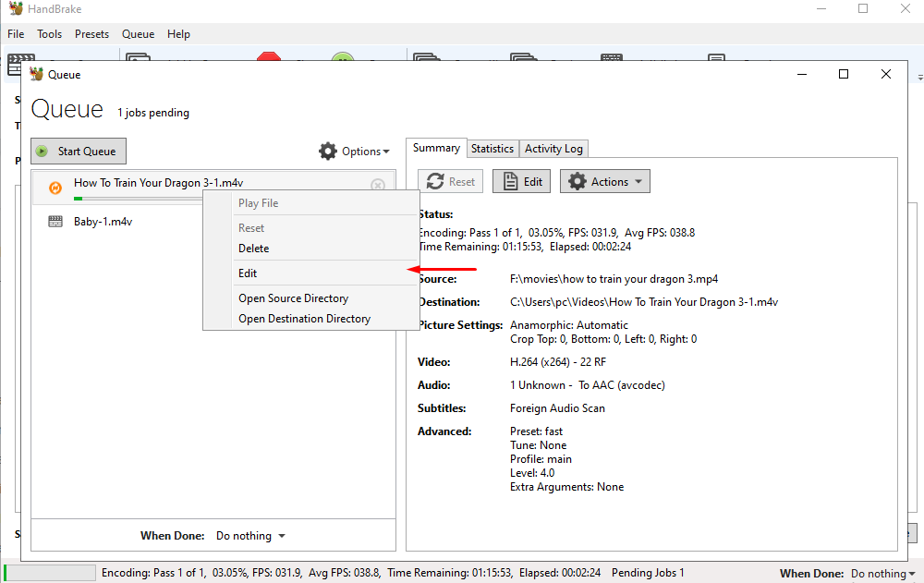
Task: Click the Options gear icon
Action: click(328, 152)
